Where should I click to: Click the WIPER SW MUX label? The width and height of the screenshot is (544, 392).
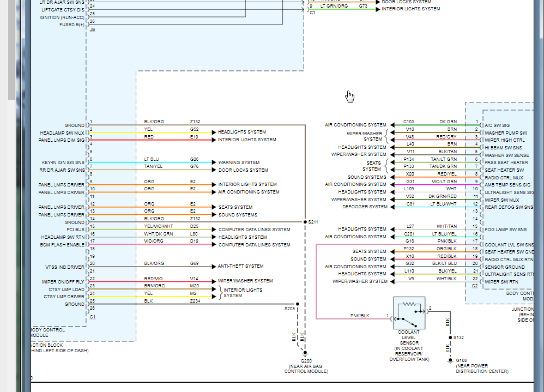(502, 200)
